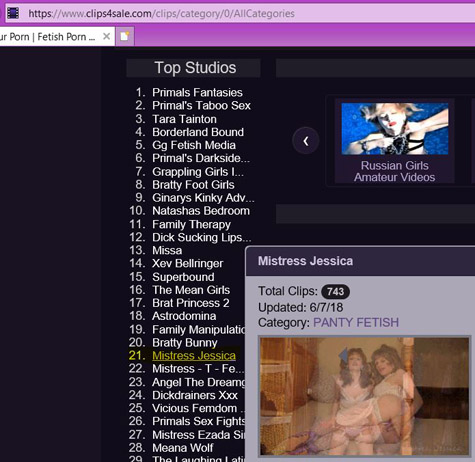Open Natashas Bedroom studio

click(x=201, y=211)
